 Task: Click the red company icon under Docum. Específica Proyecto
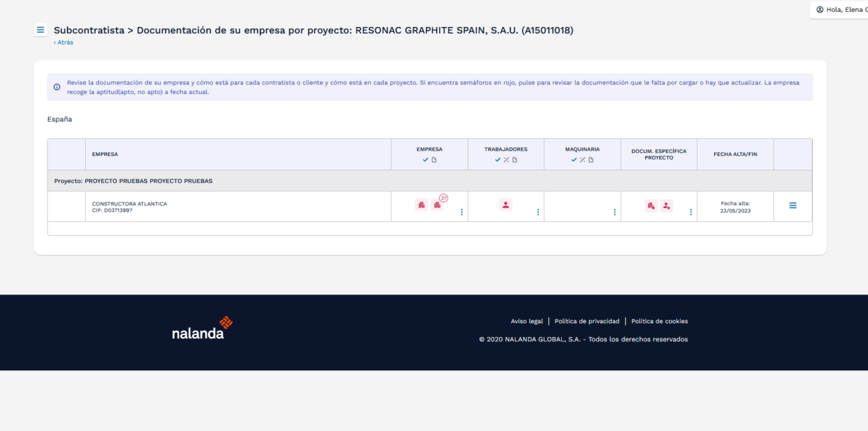click(651, 206)
